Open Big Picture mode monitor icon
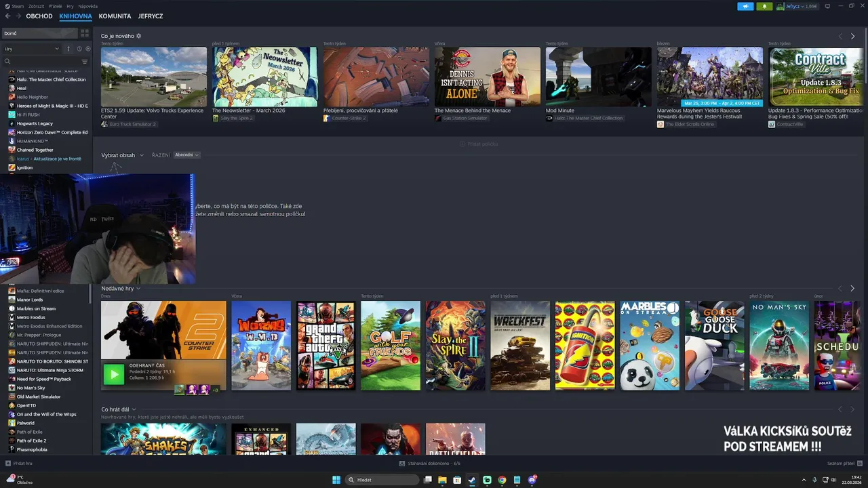This screenshot has height=488, width=868. pyautogui.click(x=827, y=6)
